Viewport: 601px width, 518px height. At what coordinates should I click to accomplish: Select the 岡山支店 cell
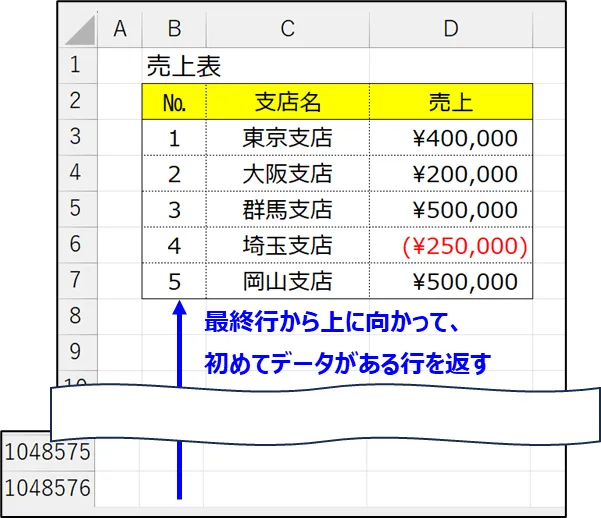tap(287, 281)
